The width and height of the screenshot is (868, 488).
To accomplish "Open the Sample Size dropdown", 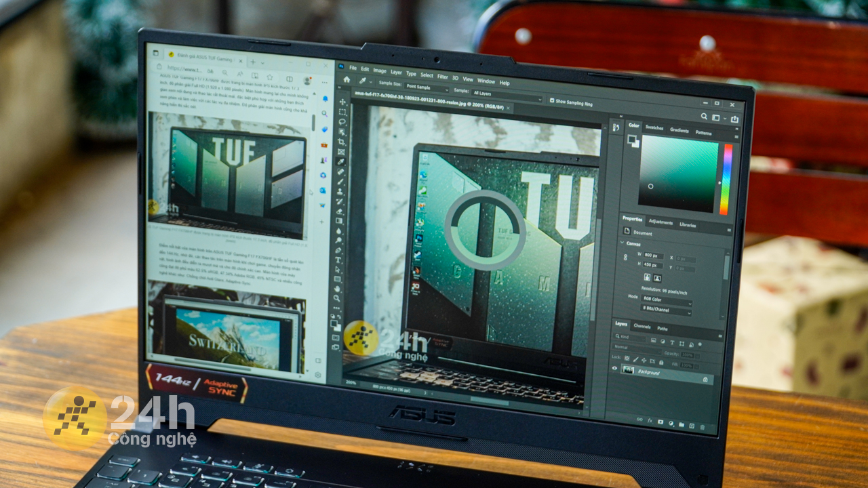I will coord(427,87).
